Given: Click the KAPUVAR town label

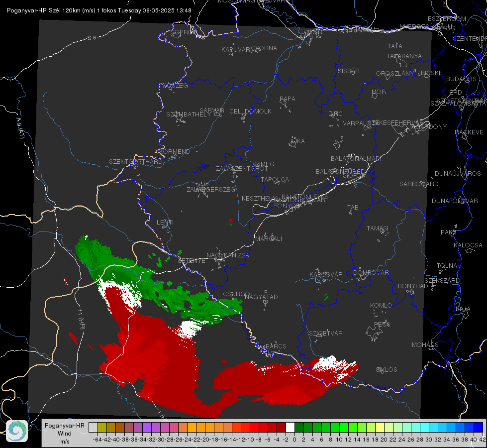Looking at the screenshot, I should coord(236,50).
